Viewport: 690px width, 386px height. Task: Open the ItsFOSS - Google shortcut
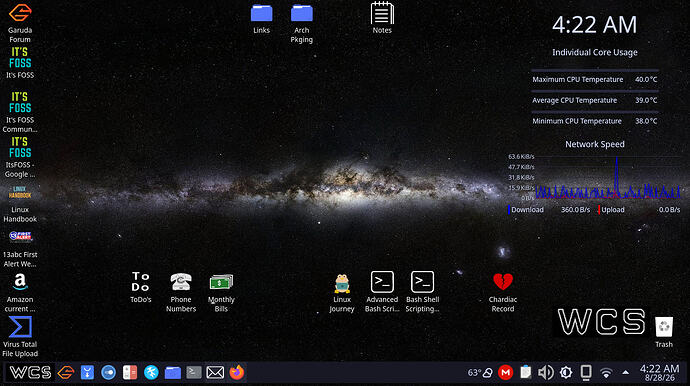(20, 148)
